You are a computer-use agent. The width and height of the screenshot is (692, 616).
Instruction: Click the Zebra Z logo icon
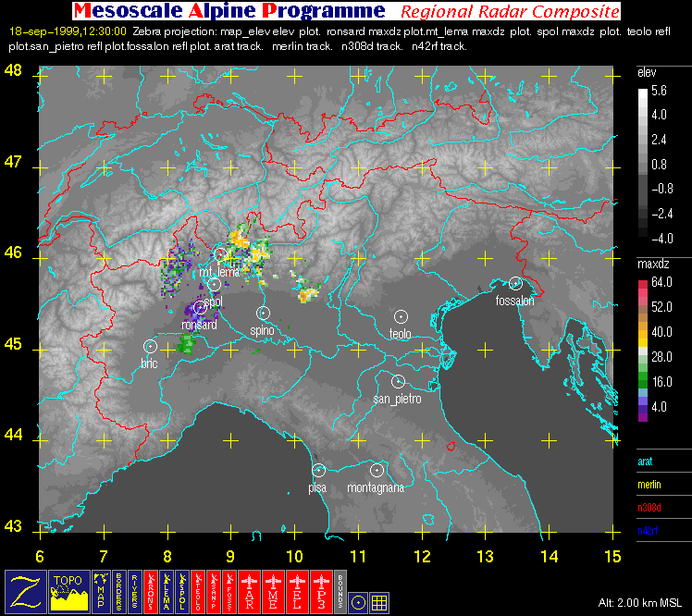coord(23,590)
